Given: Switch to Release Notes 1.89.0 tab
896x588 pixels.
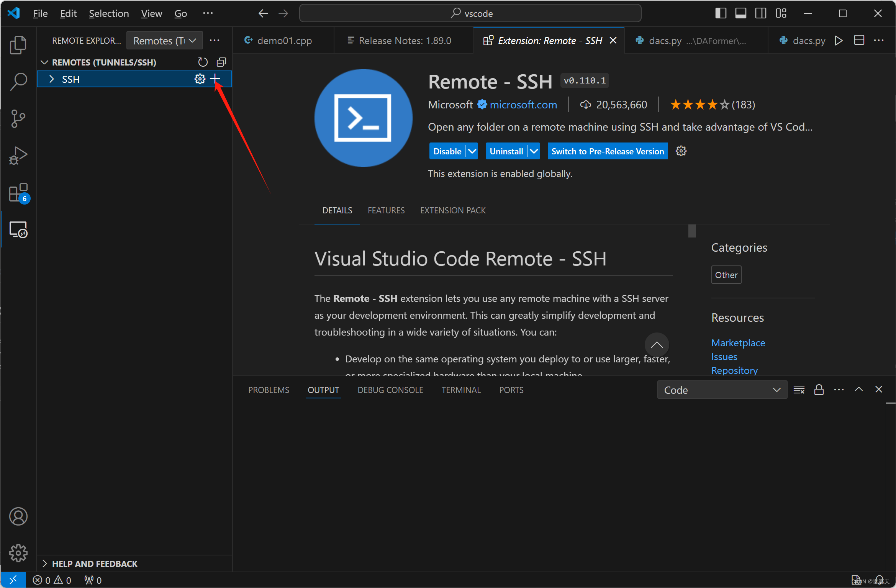Looking at the screenshot, I should (403, 41).
